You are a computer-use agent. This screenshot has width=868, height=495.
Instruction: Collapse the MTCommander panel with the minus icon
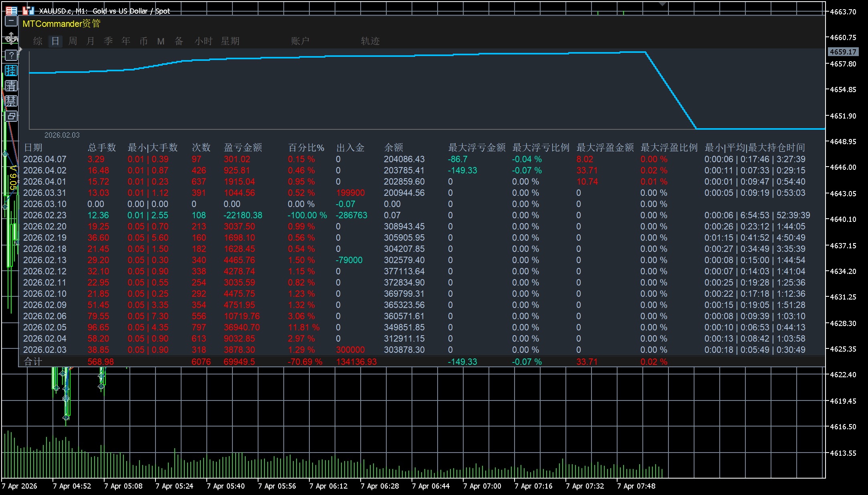pos(11,20)
